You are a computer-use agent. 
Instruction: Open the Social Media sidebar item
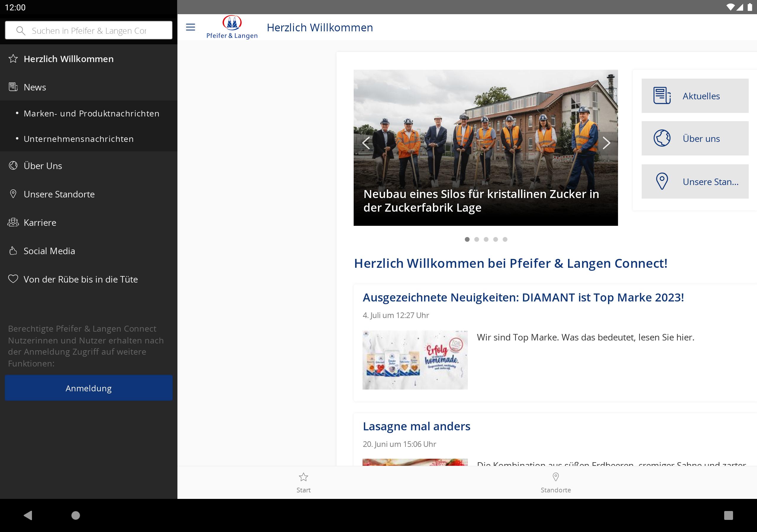89,251
